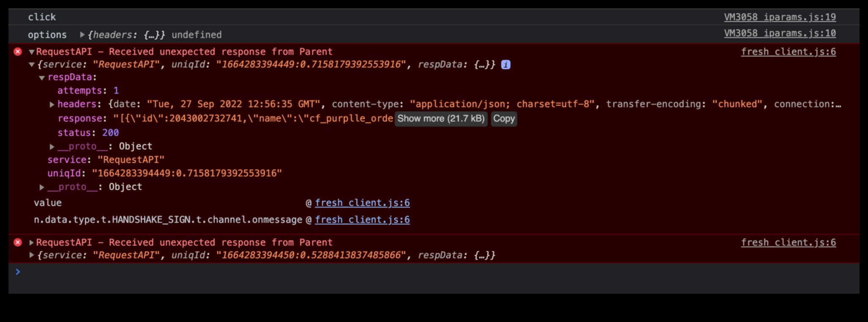Open fresh_client.js:6 link beside channel.onmessage

(362, 220)
